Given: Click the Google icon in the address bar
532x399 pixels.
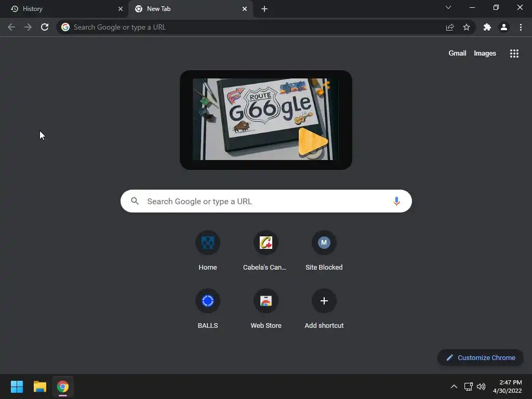Looking at the screenshot, I should tap(65, 27).
